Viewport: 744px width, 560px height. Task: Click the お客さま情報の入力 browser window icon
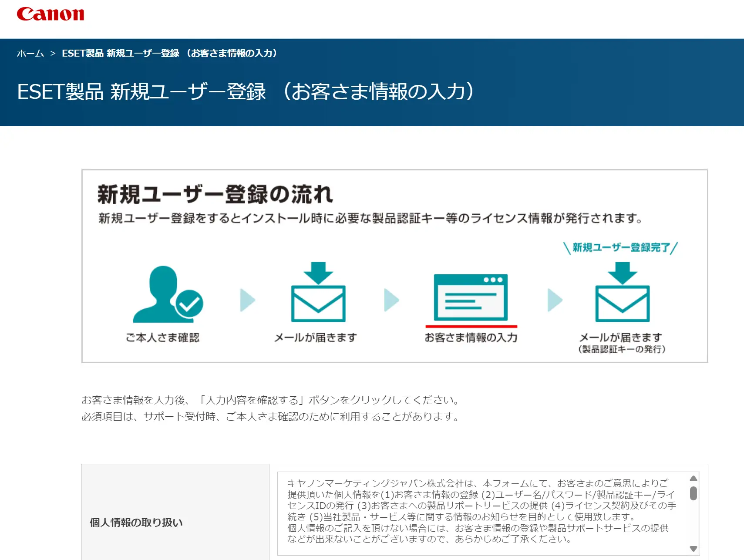471,297
